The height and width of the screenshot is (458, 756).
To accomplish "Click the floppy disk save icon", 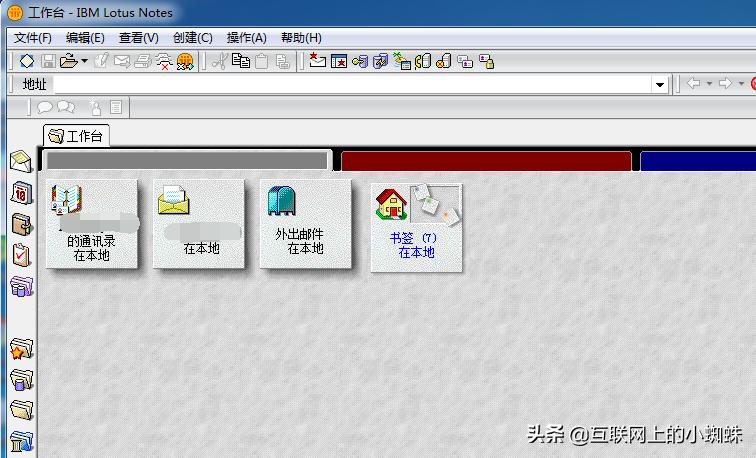I will [48, 61].
